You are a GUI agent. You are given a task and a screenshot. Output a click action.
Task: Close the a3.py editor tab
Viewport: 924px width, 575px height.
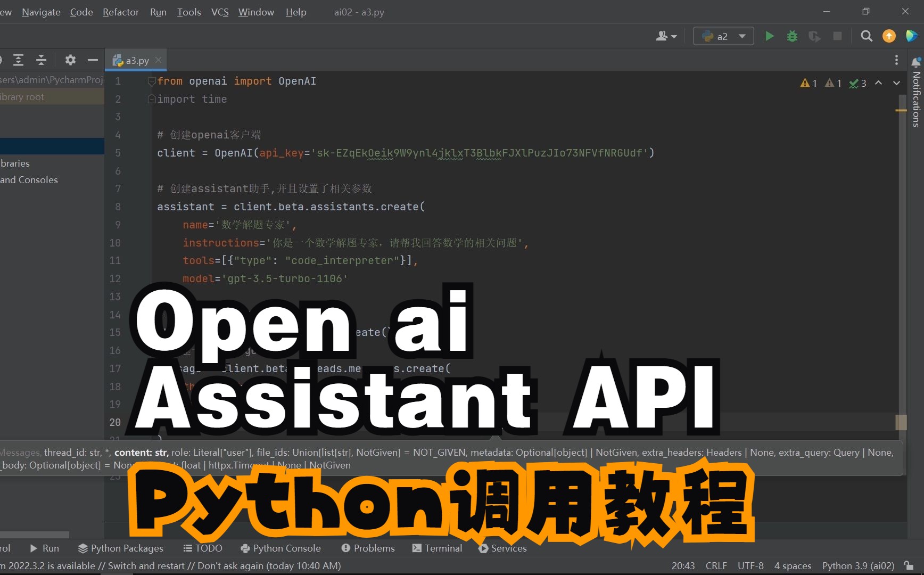click(158, 60)
